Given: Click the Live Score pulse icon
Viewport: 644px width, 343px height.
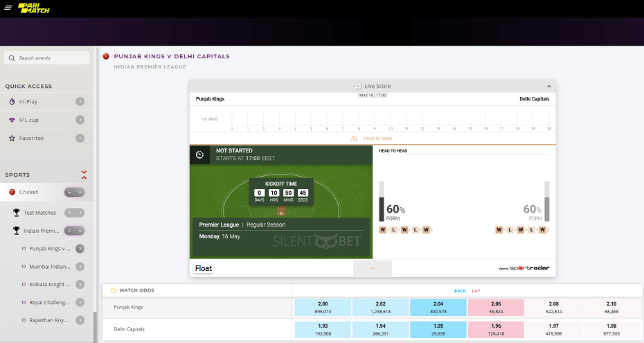Looking at the screenshot, I should [x=358, y=86].
